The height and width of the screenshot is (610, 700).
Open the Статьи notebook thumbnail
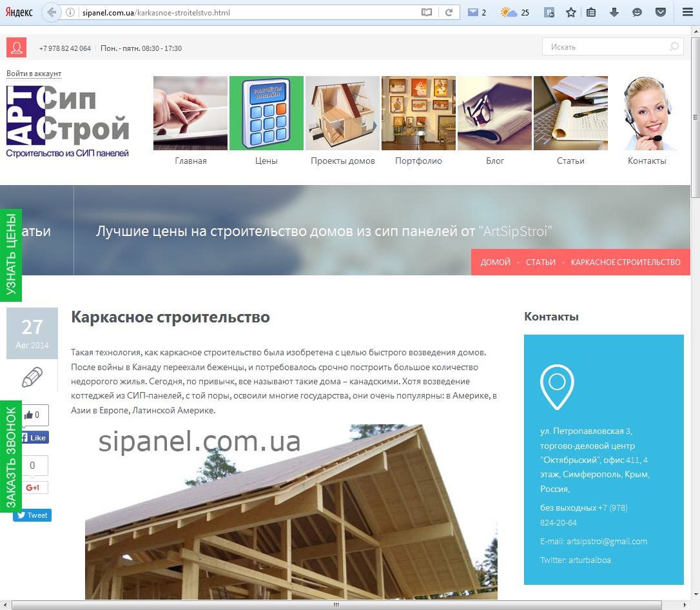pos(570,113)
